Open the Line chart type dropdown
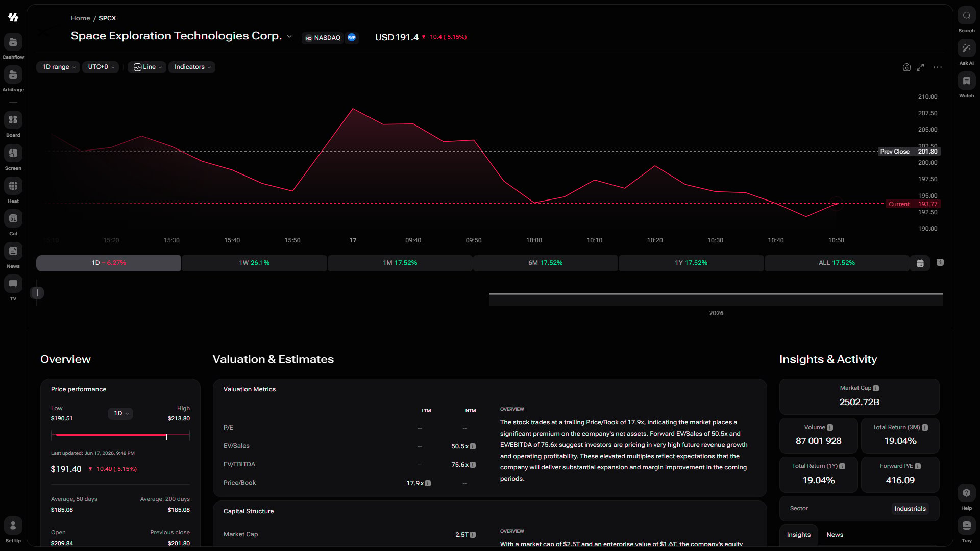 147,67
